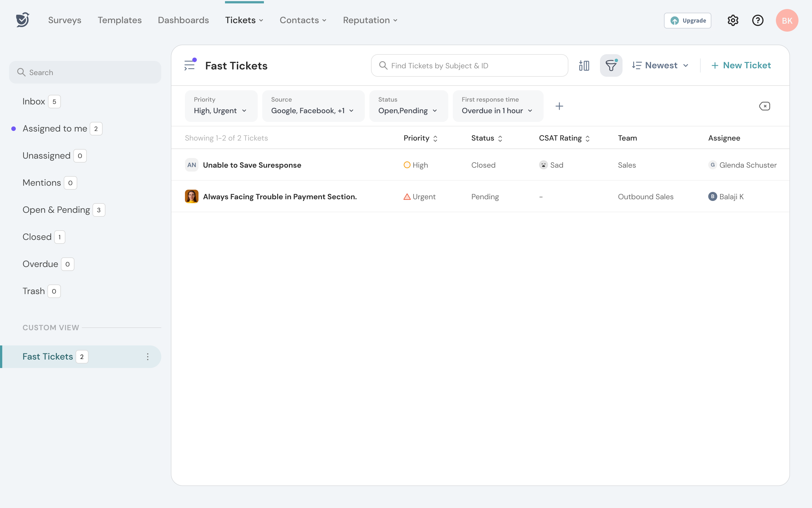Toggle the ticket sidebar list icon
This screenshot has width=812, height=508.
tap(190, 65)
